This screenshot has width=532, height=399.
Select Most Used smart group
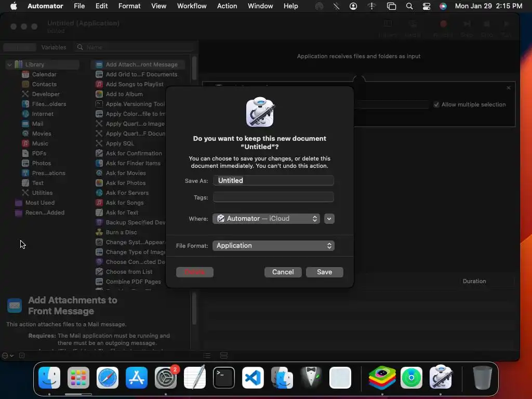39,203
